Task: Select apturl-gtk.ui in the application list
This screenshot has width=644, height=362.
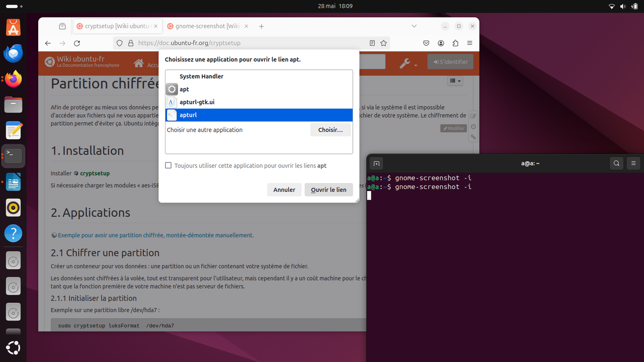Action: pyautogui.click(x=259, y=102)
